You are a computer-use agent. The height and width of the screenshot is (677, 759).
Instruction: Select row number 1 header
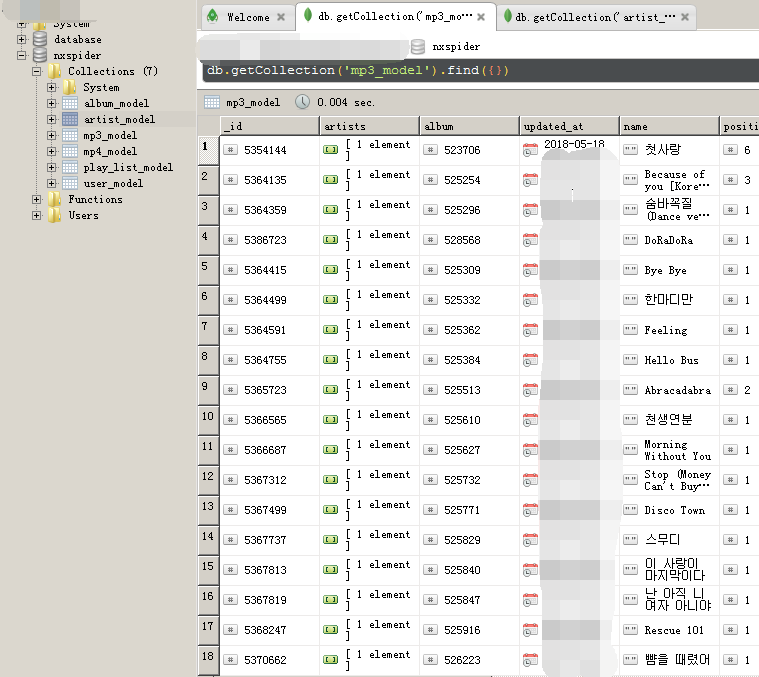(x=209, y=150)
